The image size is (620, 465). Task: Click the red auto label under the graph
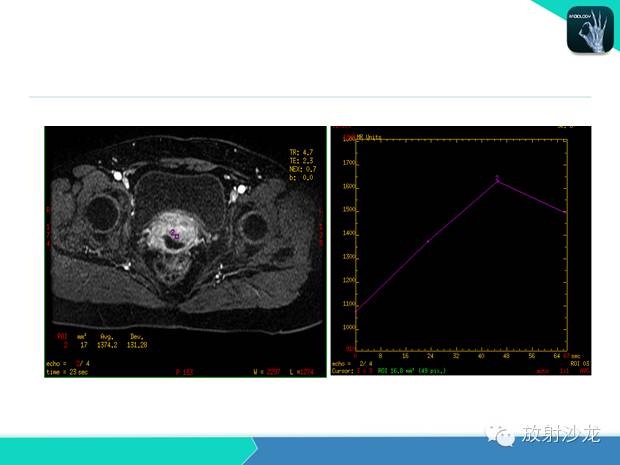(x=543, y=371)
